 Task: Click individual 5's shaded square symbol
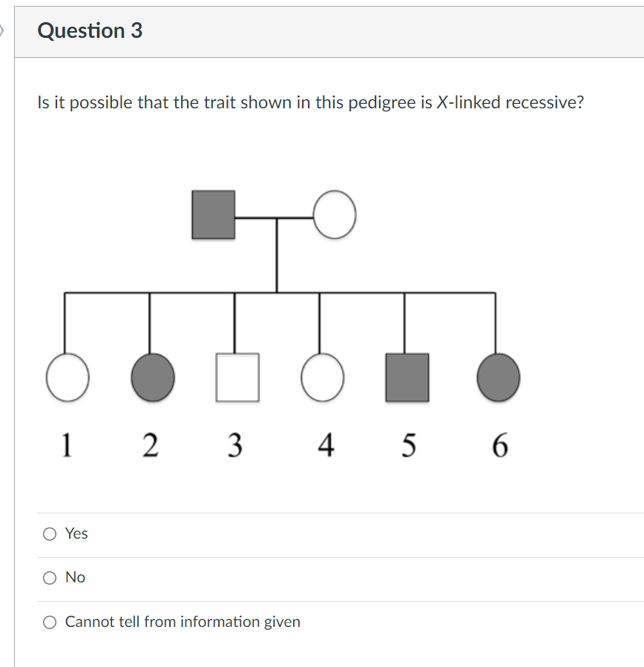pyautogui.click(x=408, y=377)
